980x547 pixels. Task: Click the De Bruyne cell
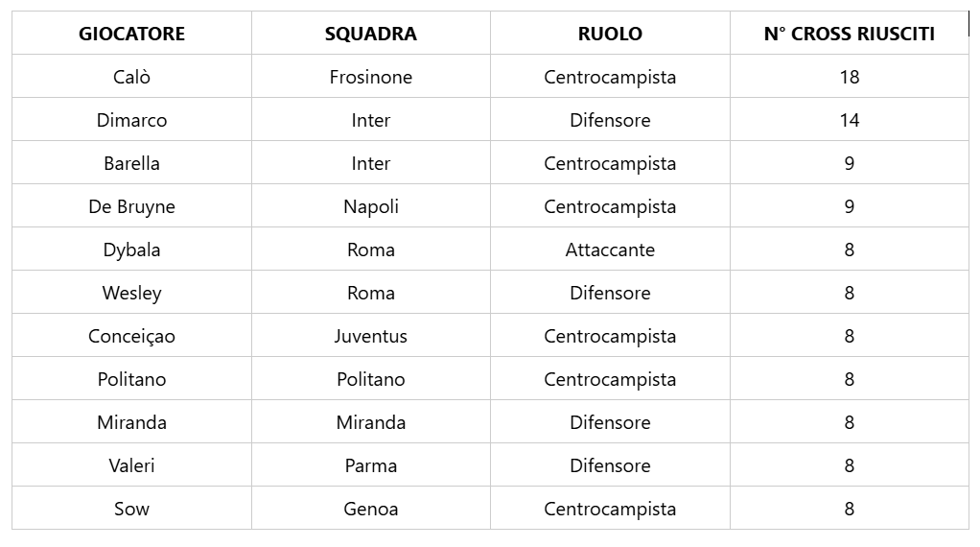tap(132, 205)
